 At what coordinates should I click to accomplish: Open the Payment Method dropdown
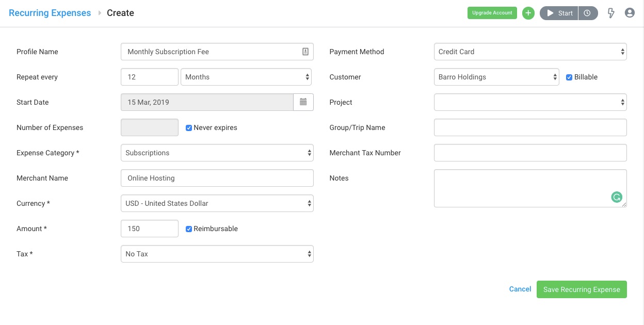[530, 52]
